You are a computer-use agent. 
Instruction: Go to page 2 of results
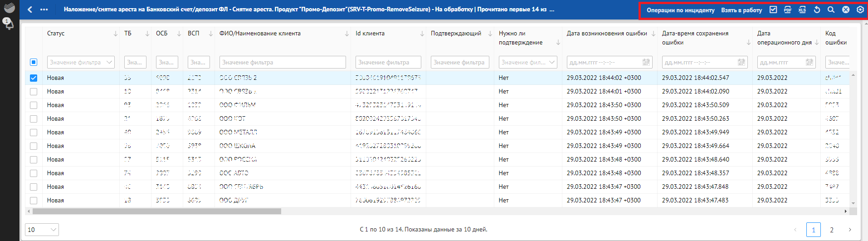tap(831, 230)
